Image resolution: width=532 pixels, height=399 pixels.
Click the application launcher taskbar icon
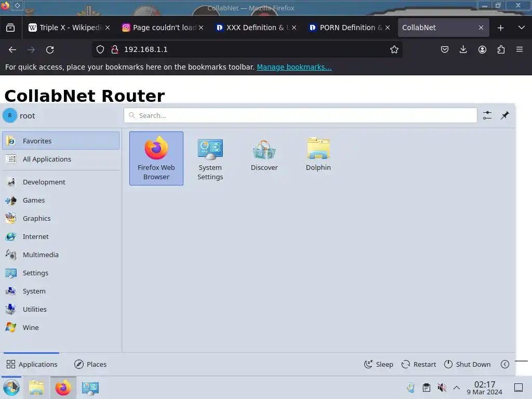click(11, 388)
